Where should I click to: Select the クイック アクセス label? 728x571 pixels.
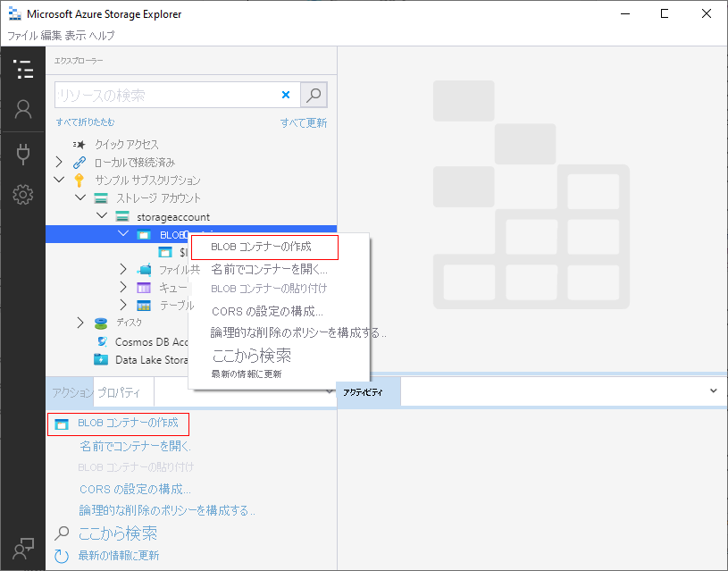[127, 145]
